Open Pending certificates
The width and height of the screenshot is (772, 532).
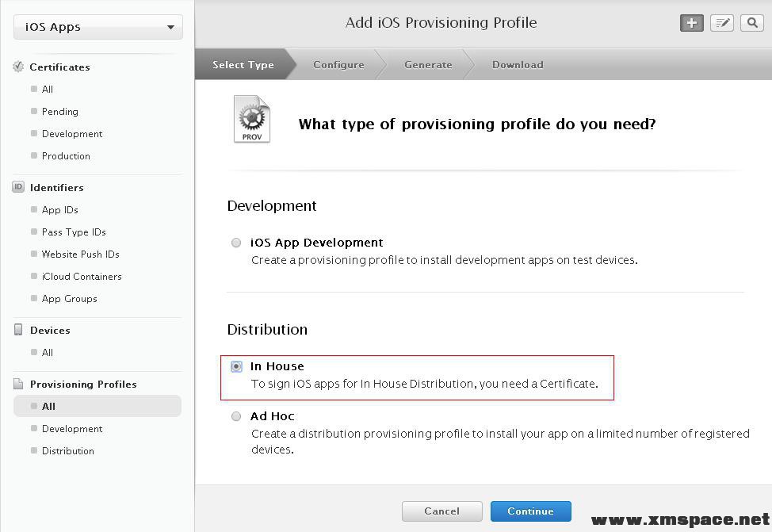click(x=59, y=111)
